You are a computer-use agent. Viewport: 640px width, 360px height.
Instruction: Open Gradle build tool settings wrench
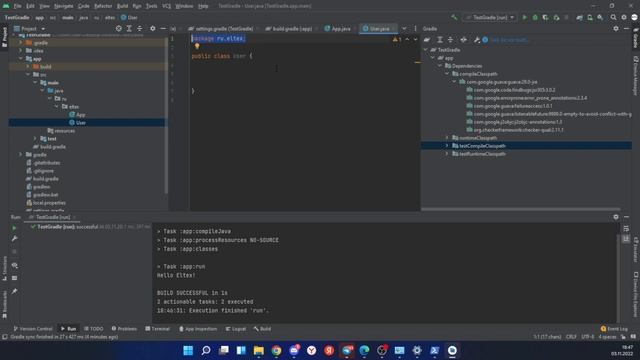click(476, 40)
